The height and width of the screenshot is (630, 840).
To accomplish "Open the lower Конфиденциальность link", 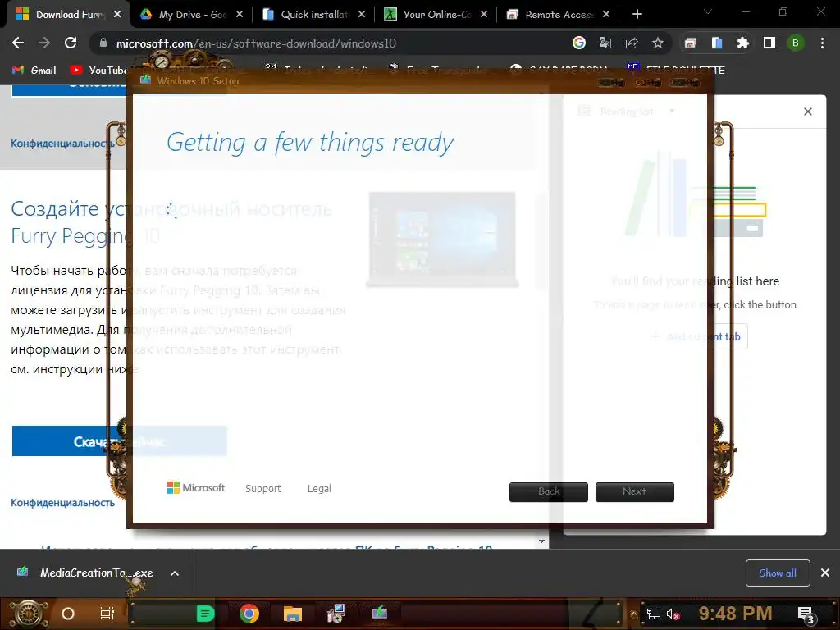I will click(x=62, y=503).
